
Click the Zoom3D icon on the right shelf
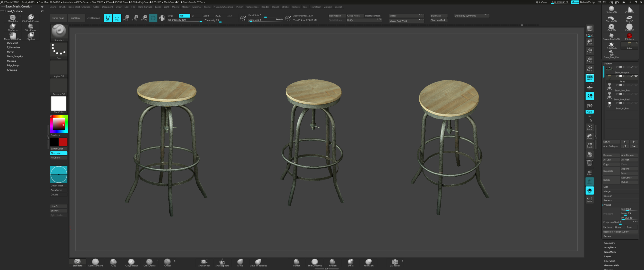590,145
